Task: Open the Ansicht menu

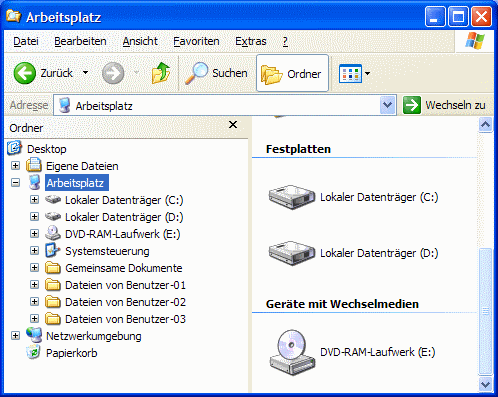Action: (140, 41)
